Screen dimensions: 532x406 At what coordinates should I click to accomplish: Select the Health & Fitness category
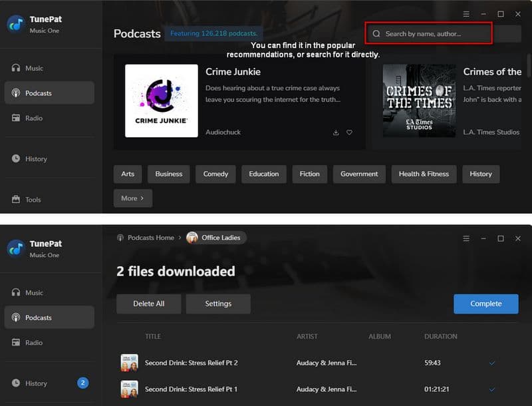pos(424,174)
